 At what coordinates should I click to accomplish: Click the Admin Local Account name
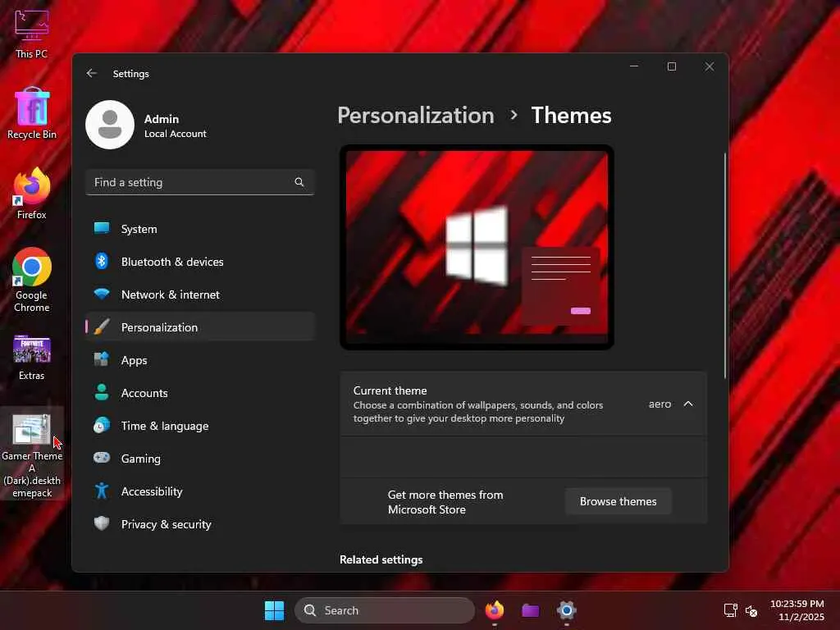(176, 126)
